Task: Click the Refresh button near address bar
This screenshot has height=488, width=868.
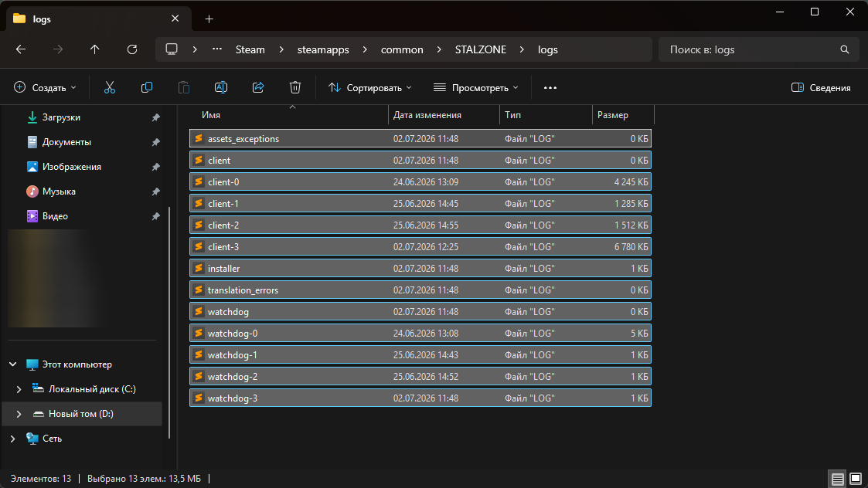Action: (131, 49)
